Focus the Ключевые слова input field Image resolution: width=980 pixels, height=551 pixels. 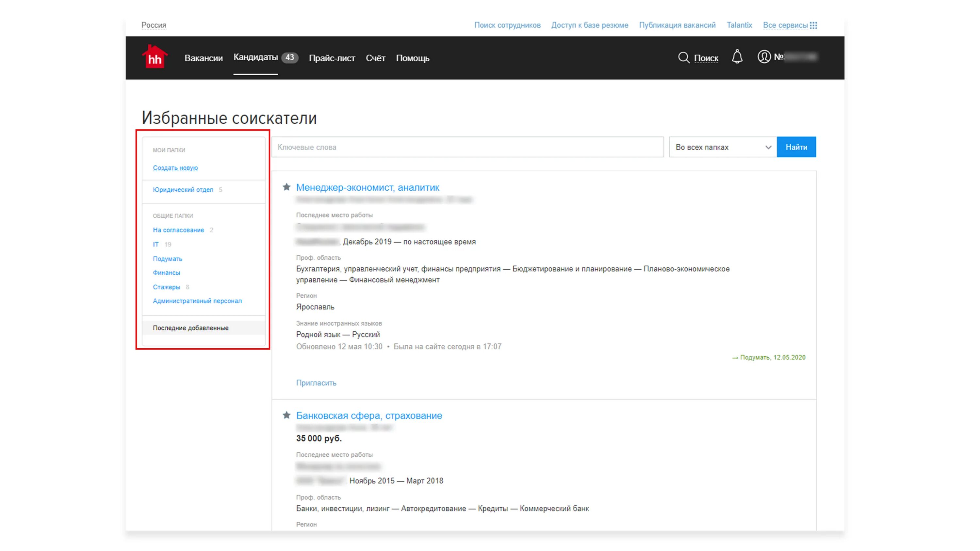click(x=467, y=147)
